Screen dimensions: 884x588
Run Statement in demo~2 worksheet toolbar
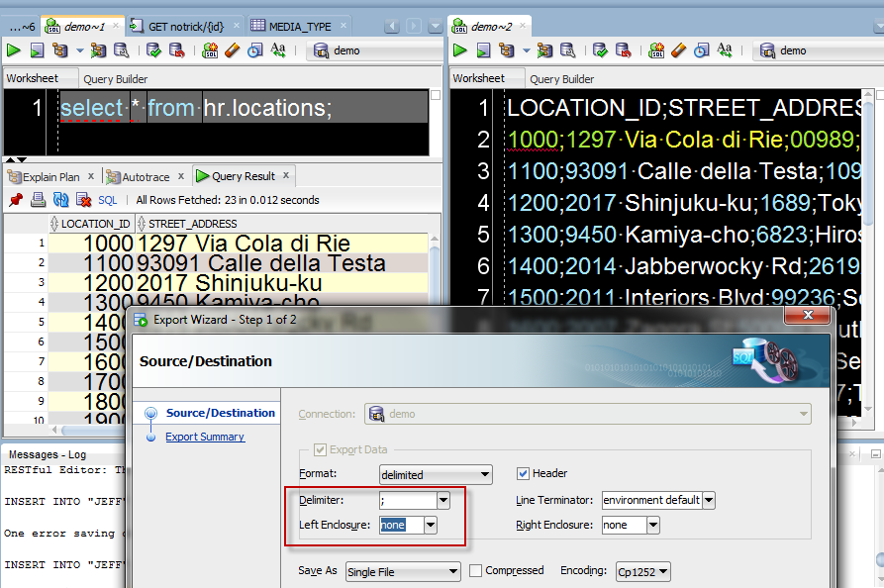(x=460, y=50)
